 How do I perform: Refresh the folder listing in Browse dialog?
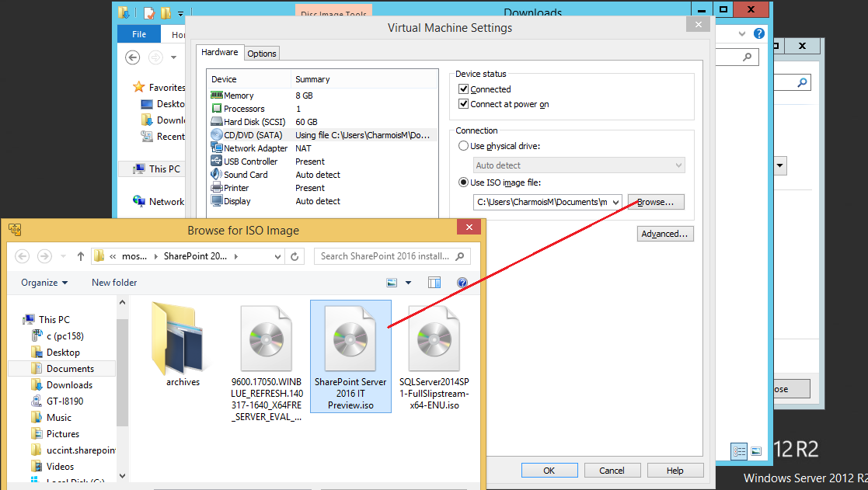coord(295,256)
